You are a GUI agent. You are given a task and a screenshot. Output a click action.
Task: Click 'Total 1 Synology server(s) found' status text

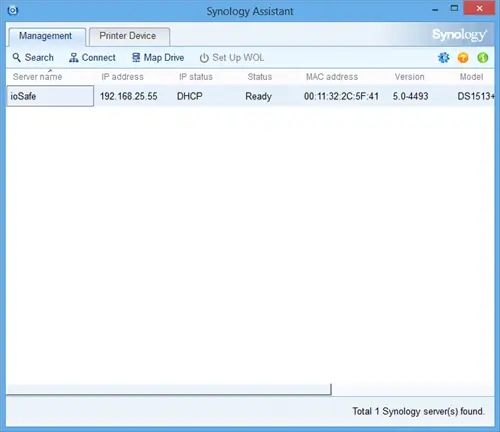[418, 411]
